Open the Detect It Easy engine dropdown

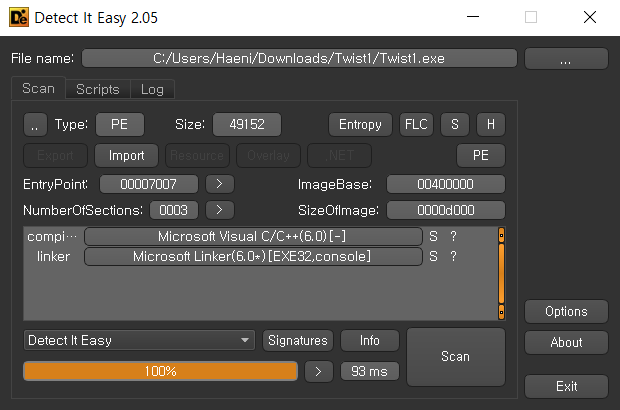click(x=139, y=340)
